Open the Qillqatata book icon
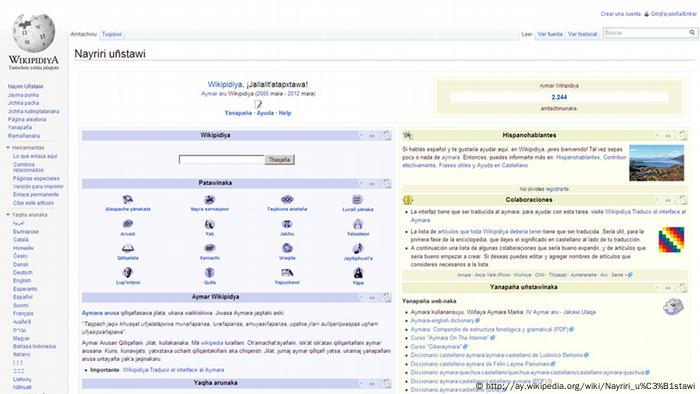Viewport: 700px width, 394px height. click(x=128, y=249)
